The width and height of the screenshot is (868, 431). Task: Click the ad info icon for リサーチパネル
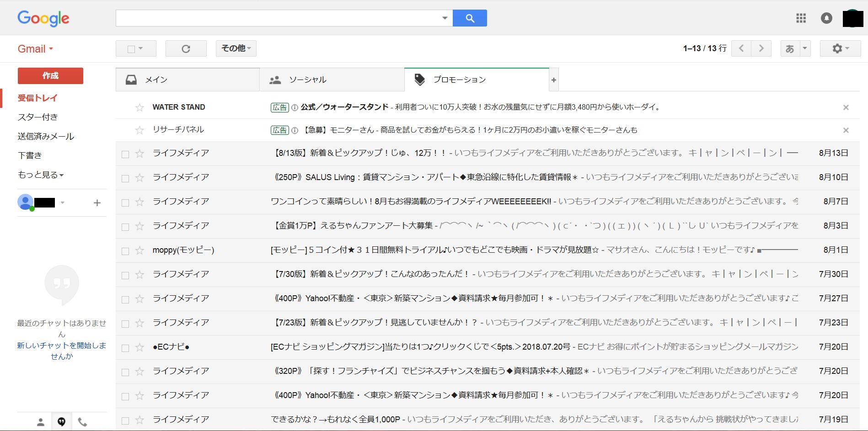[295, 130]
